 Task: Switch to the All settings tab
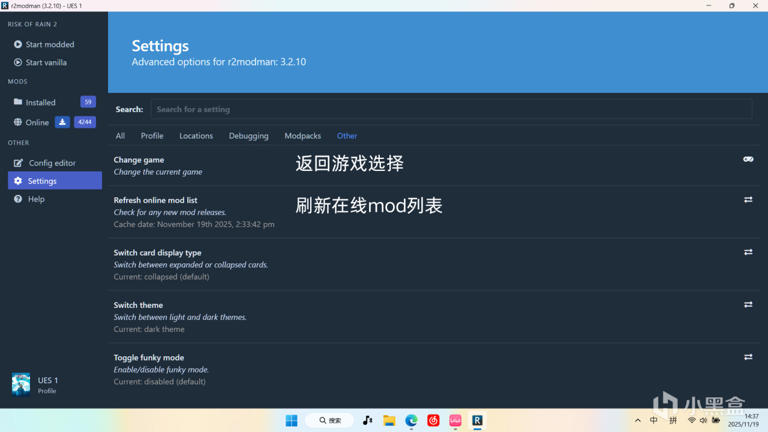pos(120,136)
